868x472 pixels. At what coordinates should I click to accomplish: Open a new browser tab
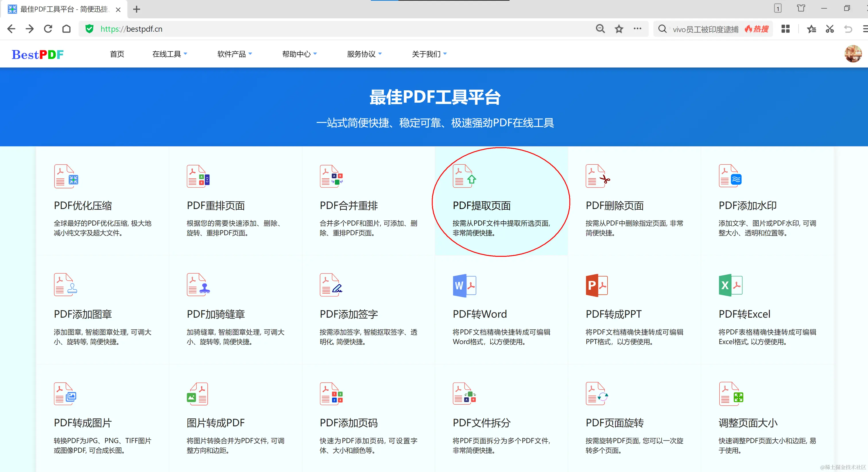[136, 9]
